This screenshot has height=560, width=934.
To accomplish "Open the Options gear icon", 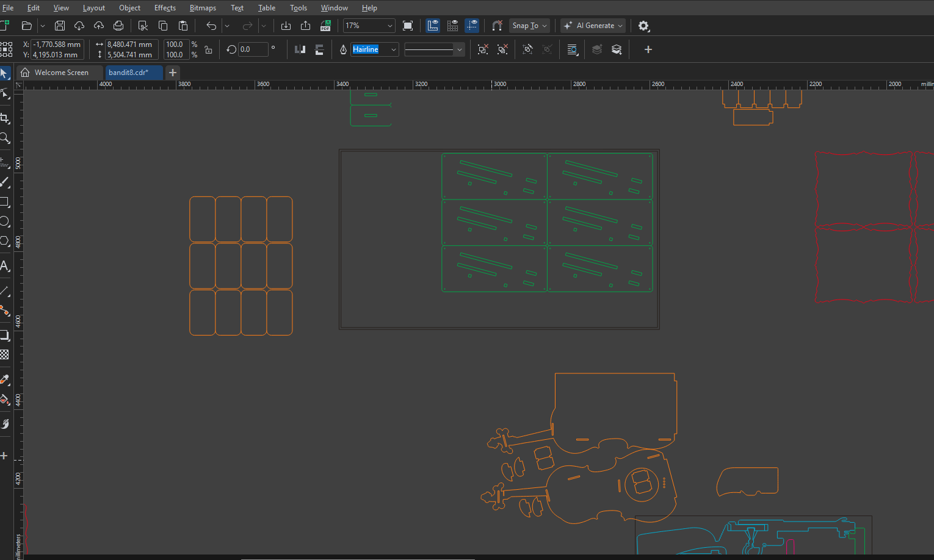I will click(x=643, y=26).
